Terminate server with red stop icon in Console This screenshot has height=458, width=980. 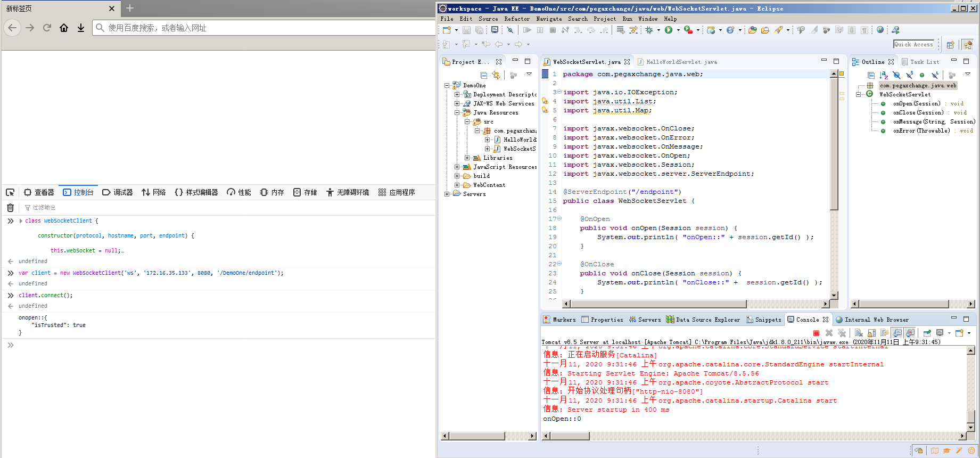816,333
